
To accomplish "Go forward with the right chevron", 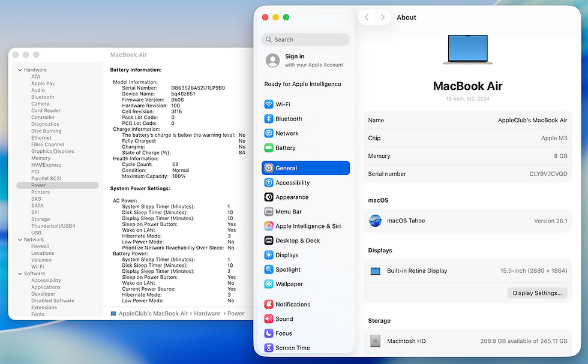I will [383, 17].
